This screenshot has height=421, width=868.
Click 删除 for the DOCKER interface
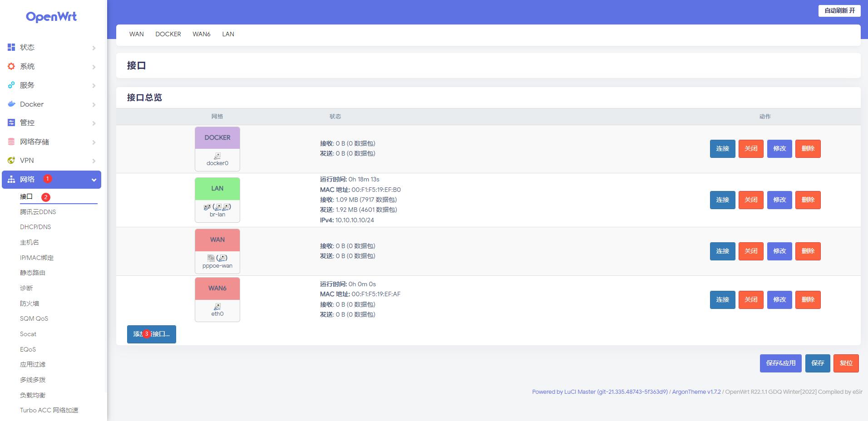[808, 149]
